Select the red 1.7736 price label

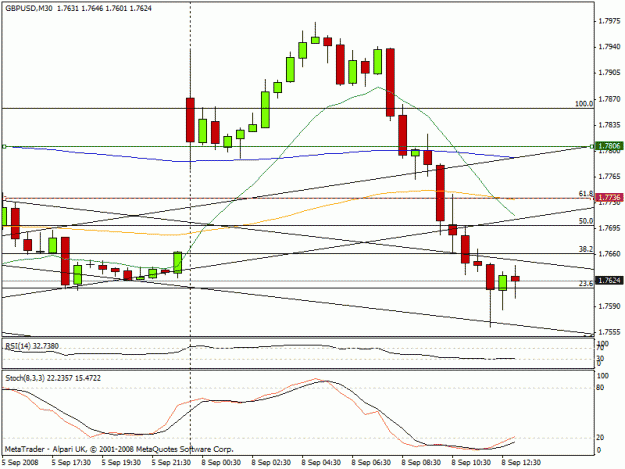(609, 197)
